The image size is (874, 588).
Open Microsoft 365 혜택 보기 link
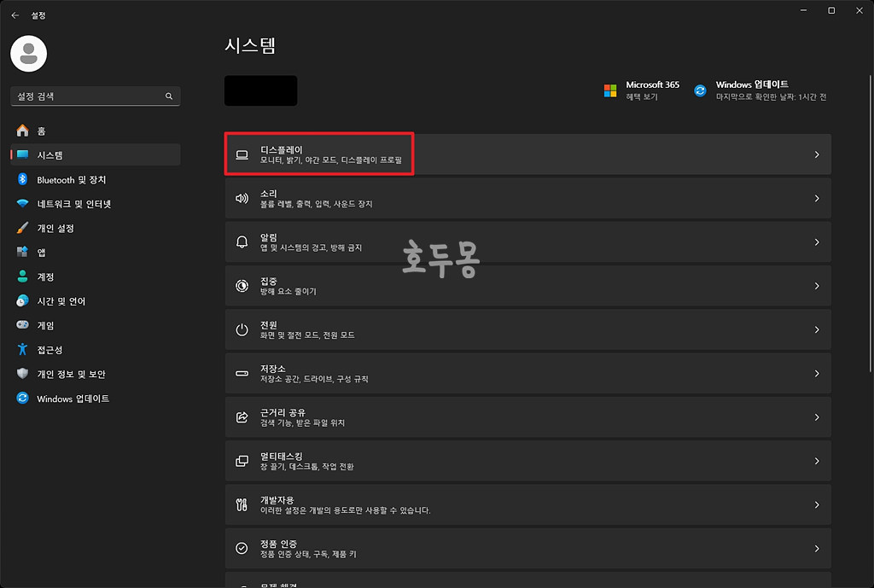coord(642,90)
